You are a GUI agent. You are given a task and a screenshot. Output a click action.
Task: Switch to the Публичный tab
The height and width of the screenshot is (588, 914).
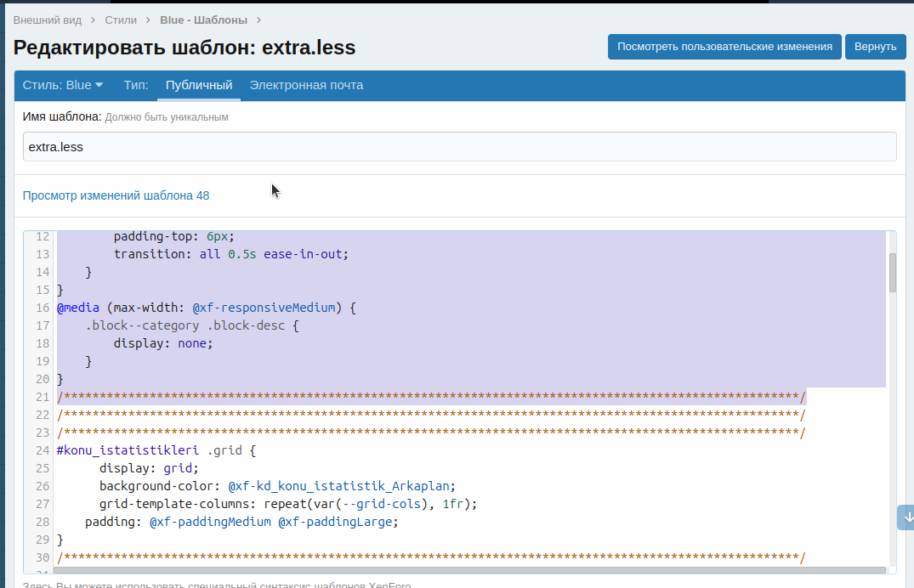[199, 85]
